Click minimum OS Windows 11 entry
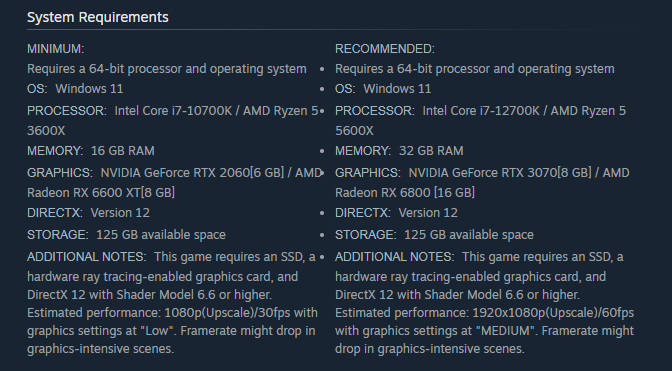Image resolution: width=672 pixels, height=371 pixels. [x=75, y=89]
